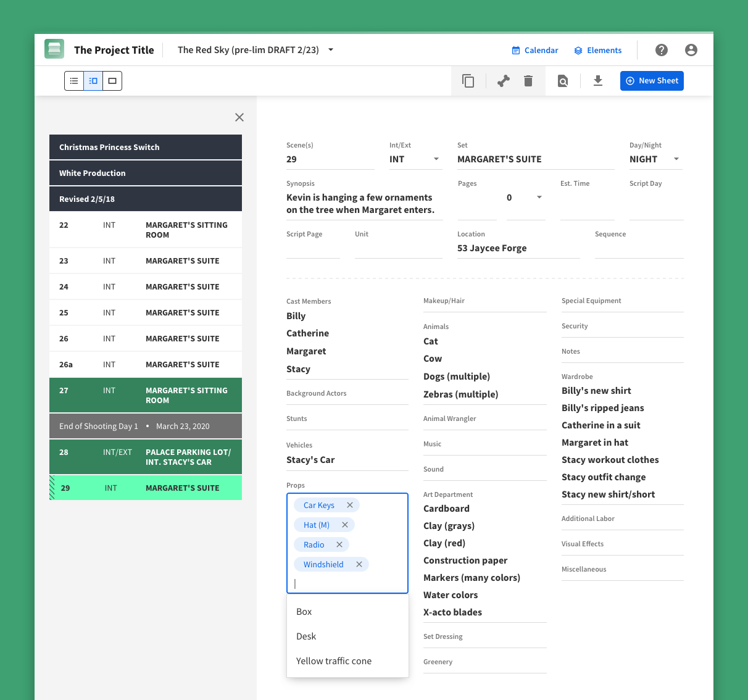748x700 pixels.
Task: Switch to list view layout toggle
Action: point(74,81)
